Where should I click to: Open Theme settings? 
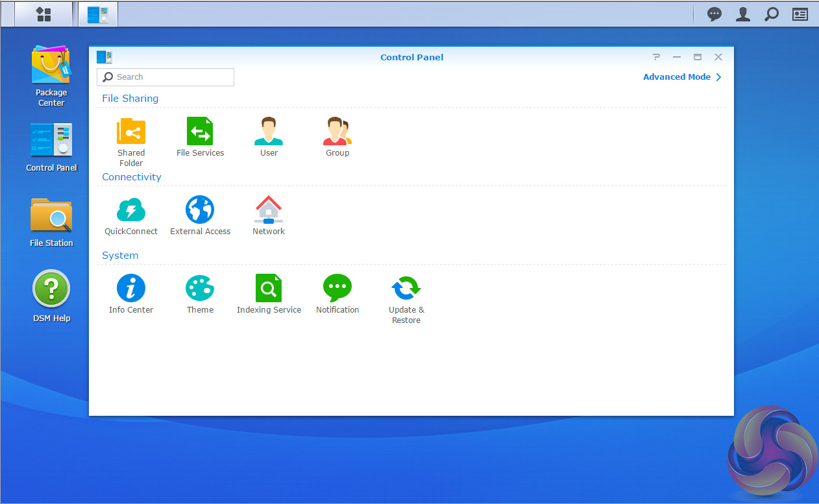point(200,294)
